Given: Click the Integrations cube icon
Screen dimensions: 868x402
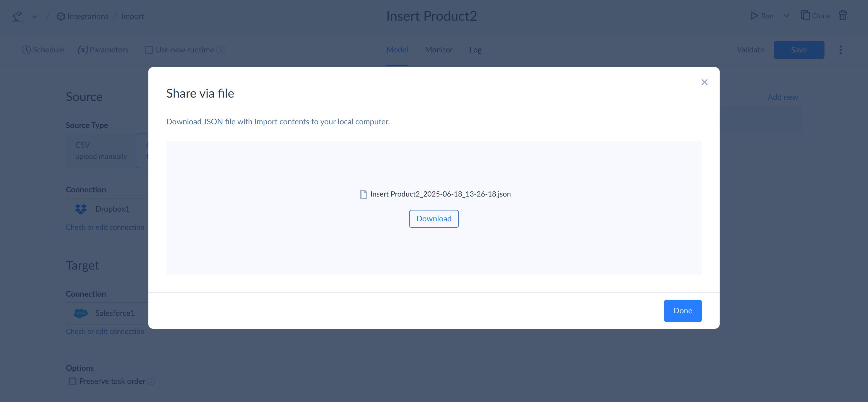Looking at the screenshot, I should pyautogui.click(x=61, y=16).
